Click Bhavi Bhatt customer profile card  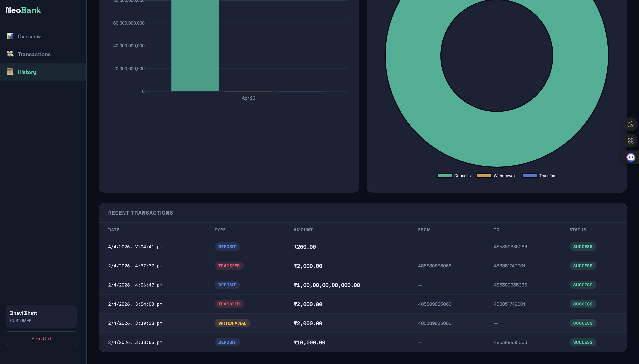coord(42,316)
